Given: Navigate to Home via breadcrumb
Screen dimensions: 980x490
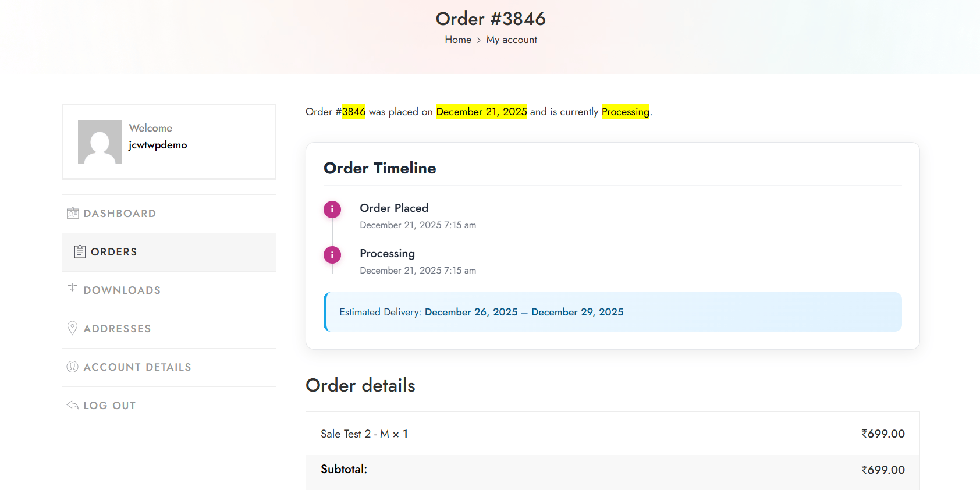Looking at the screenshot, I should (x=458, y=40).
